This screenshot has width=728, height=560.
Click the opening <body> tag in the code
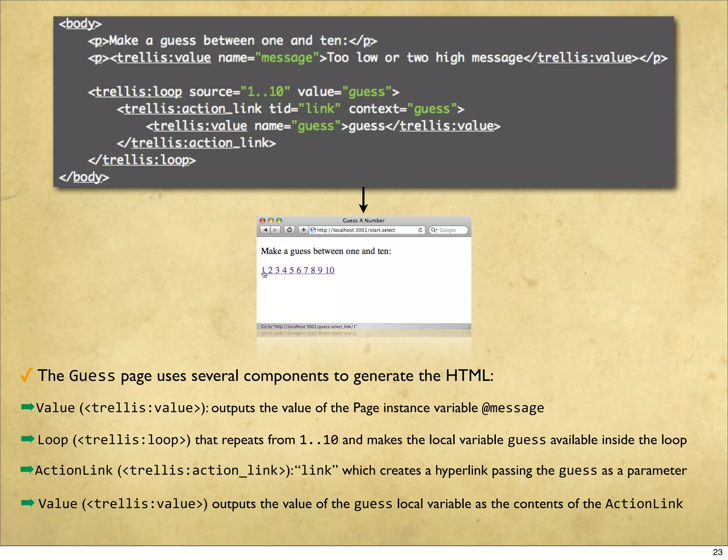(80, 24)
